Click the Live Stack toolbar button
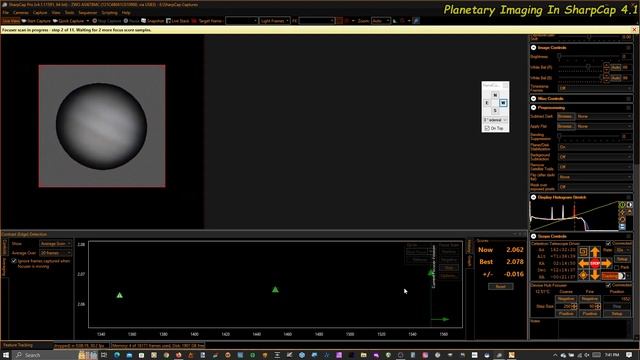Image resolution: width=640 pixels, height=360 pixels. 178,21
